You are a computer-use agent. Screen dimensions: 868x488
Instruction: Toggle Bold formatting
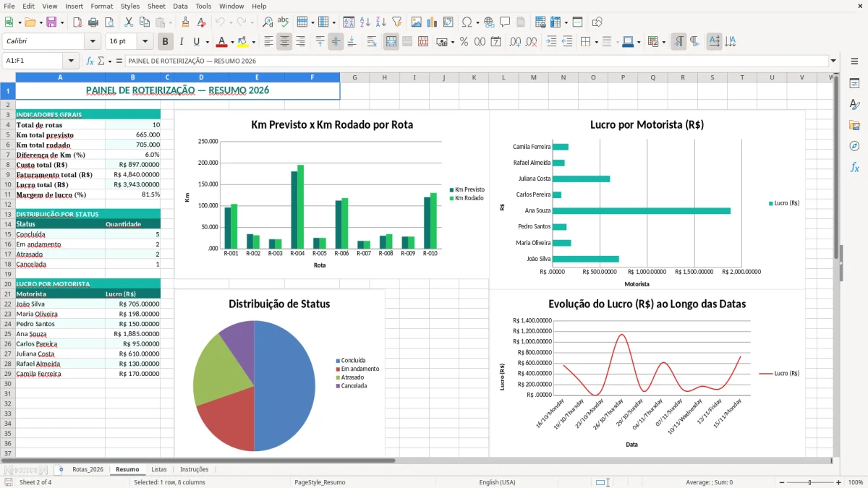click(x=165, y=42)
